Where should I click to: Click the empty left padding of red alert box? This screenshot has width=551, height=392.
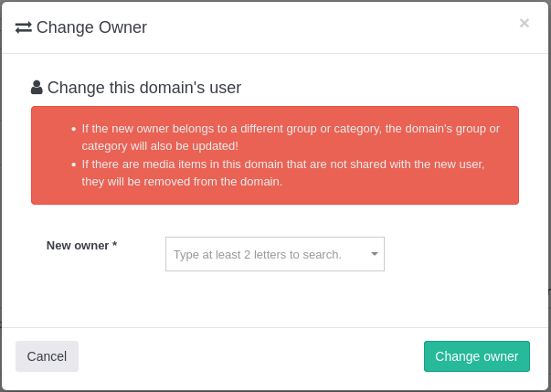point(50,155)
